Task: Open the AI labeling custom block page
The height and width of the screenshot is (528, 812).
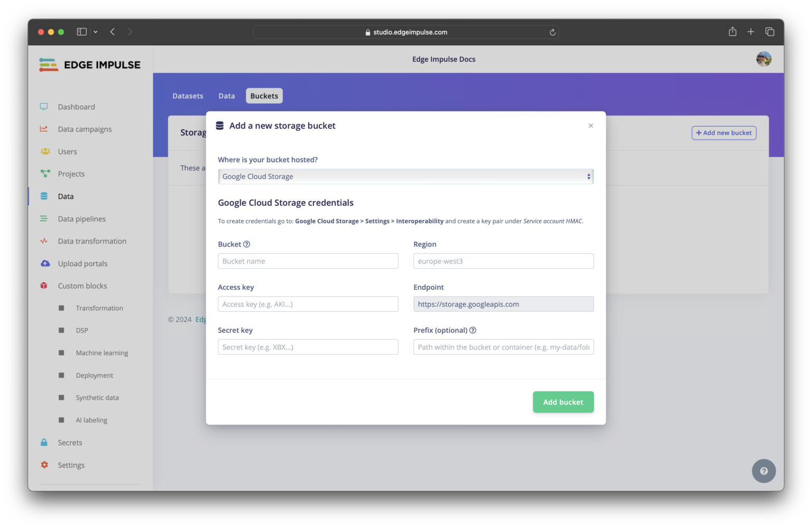Action: pyautogui.click(x=91, y=420)
